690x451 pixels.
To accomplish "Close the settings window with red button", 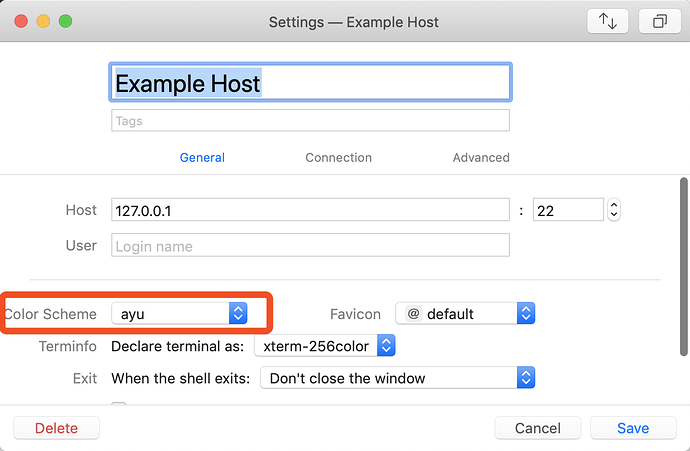I will (21, 21).
